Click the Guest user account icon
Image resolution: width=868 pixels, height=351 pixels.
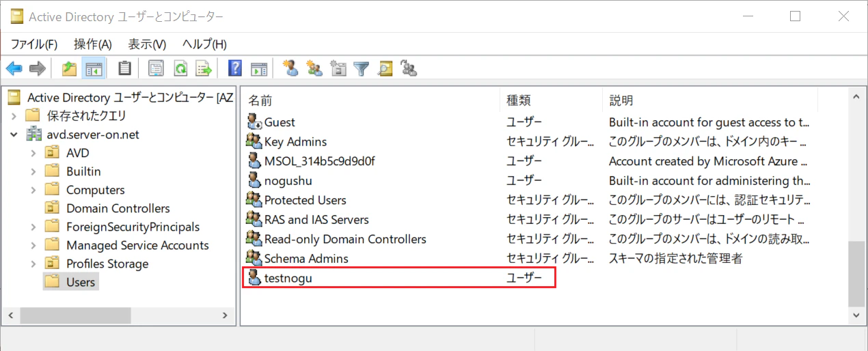[x=254, y=122]
